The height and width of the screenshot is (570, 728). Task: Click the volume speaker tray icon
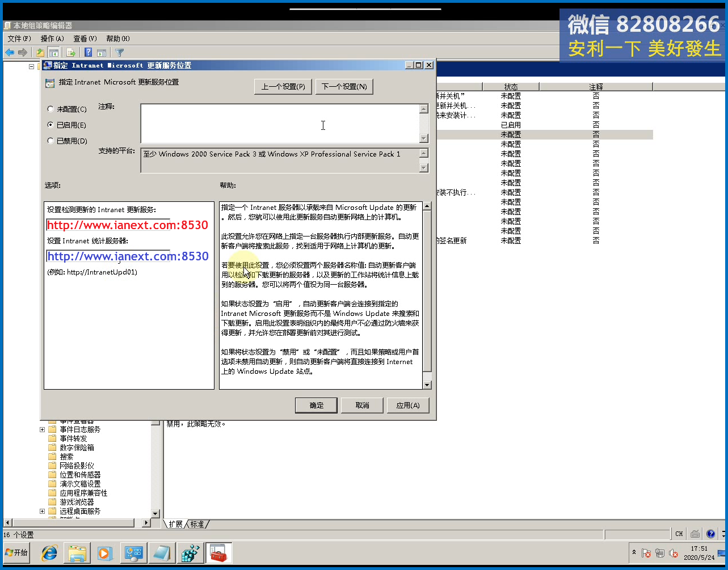(674, 553)
